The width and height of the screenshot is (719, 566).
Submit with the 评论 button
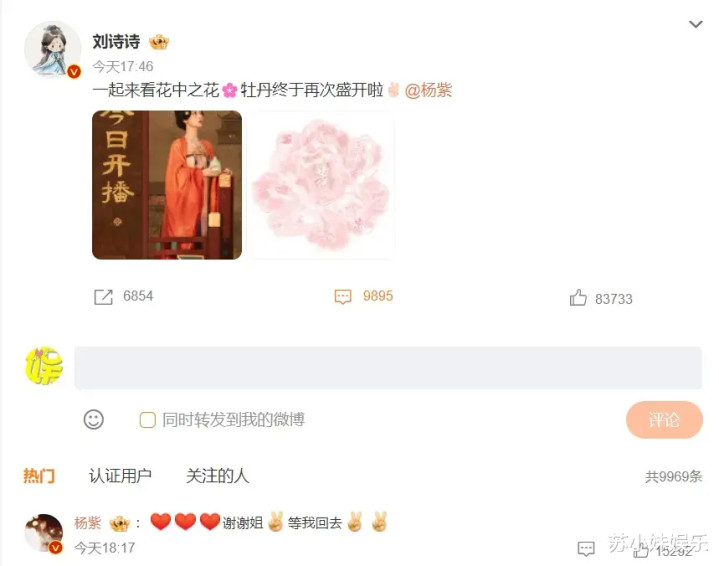pos(664,420)
